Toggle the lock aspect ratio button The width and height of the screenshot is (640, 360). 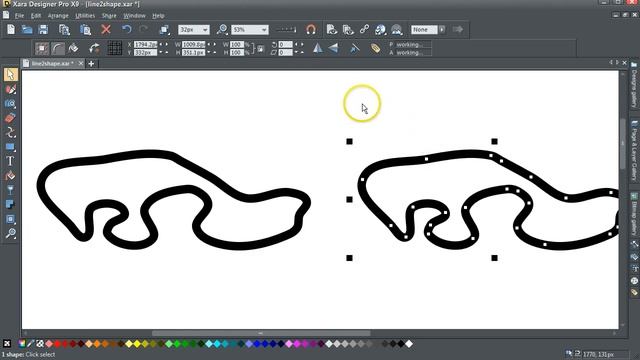coord(261,49)
